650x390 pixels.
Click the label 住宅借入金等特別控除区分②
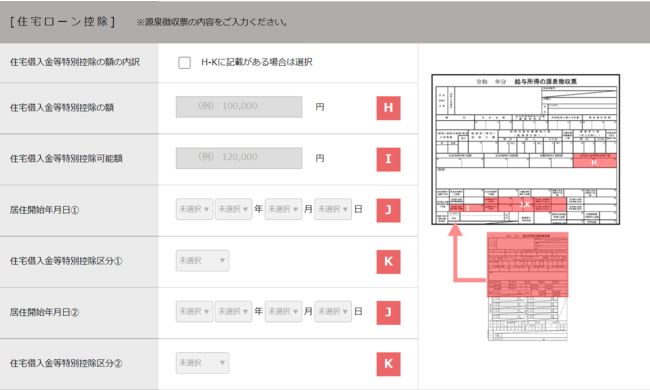(x=66, y=363)
